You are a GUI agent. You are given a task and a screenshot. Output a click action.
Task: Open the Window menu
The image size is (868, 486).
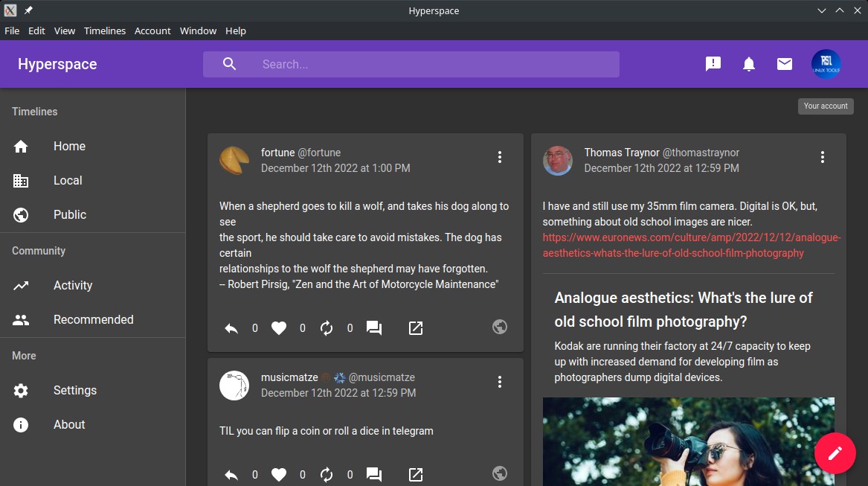(x=198, y=31)
